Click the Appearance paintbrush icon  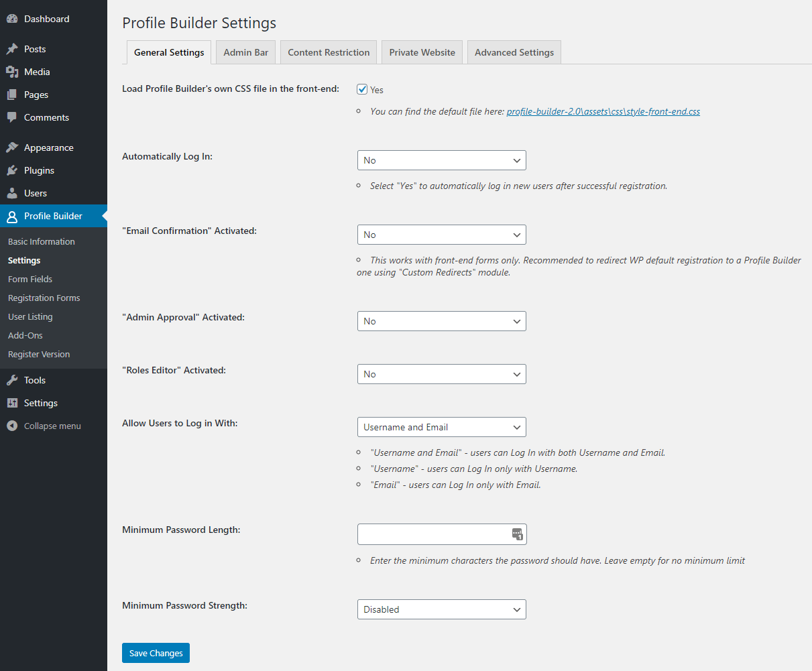click(12, 147)
